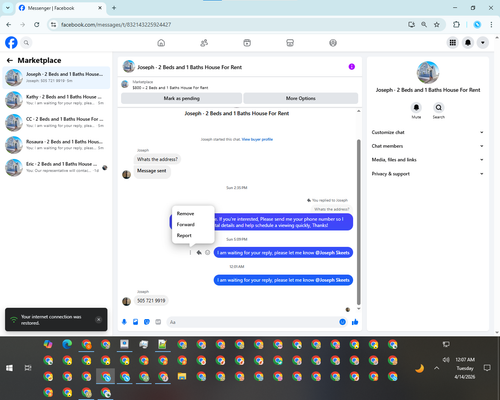Click the Whats the address? message bubble
This screenshot has width=500, height=400.
click(157, 159)
